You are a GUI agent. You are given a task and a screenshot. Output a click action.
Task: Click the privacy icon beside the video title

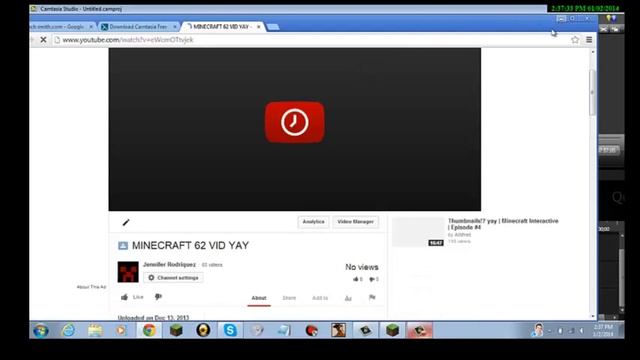(123, 246)
